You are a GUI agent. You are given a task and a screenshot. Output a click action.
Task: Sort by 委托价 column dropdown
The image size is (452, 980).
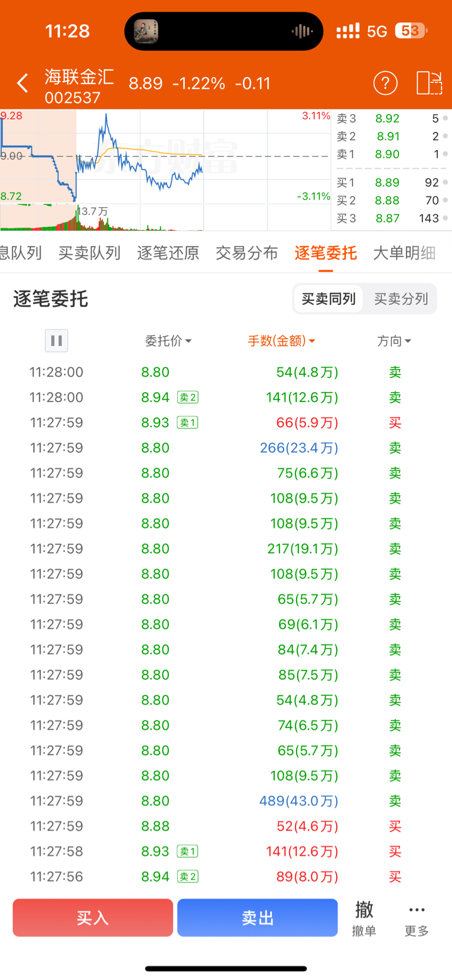point(168,341)
